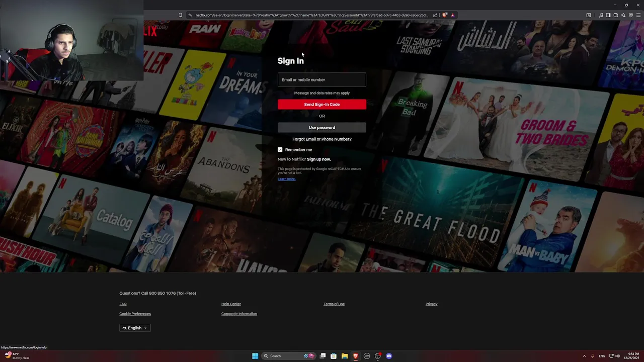
Task: Open the FAQ footer link
Action: [x=123, y=304]
